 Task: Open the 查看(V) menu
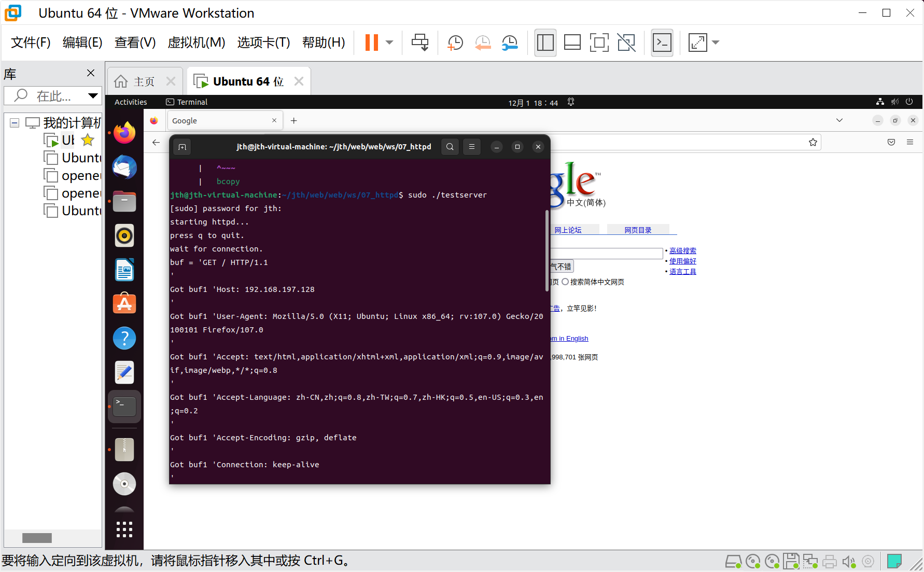pyautogui.click(x=135, y=43)
